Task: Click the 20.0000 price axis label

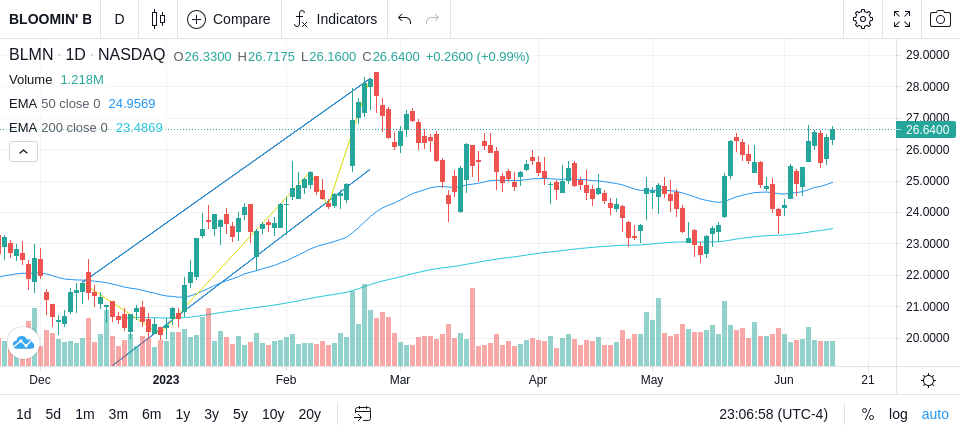Action: pos(927,338)
